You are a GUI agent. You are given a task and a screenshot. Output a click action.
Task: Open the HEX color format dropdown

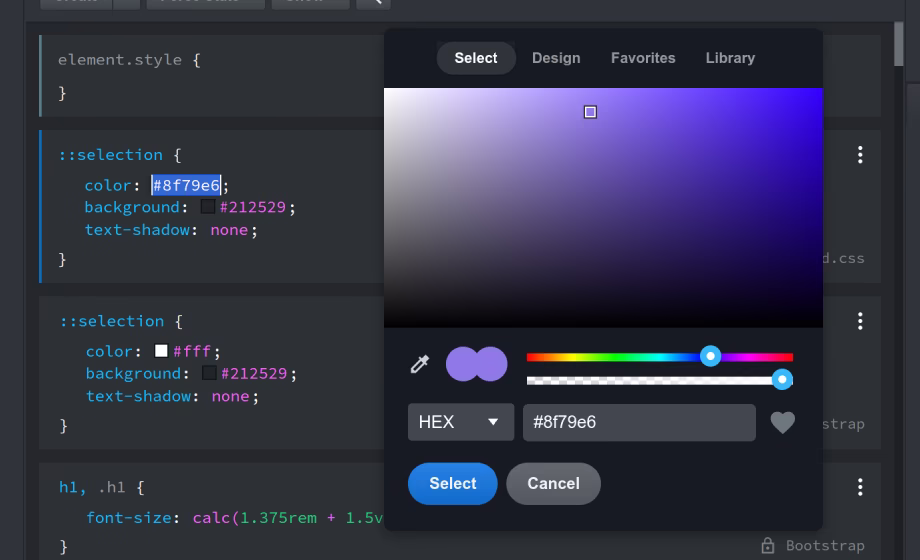pyautogui.click(x=460, y=422)
